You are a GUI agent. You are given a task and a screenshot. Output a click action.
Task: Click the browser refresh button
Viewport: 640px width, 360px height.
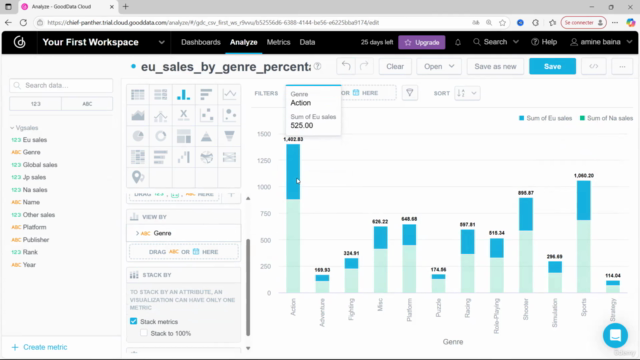click(x=23, y=22)
